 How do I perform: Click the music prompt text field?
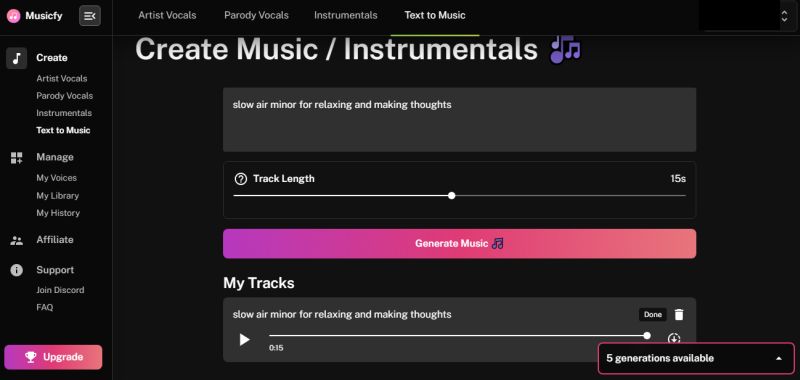tap(459, 119)
